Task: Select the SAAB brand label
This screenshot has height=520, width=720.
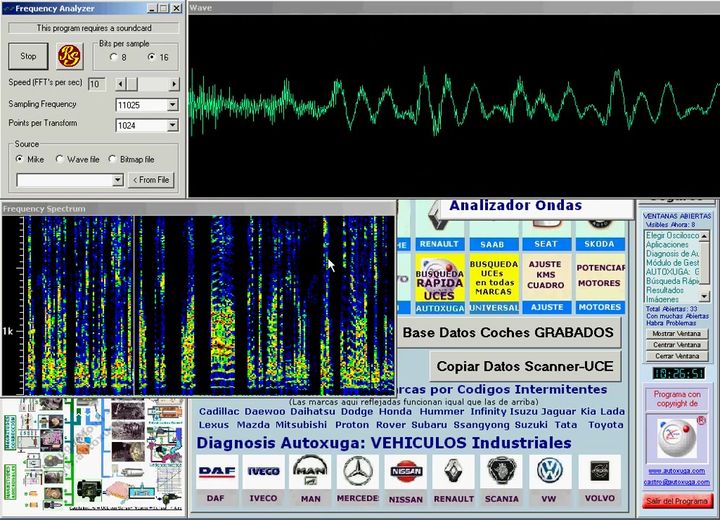Action: pyautogui.click(x=492, y=244)
